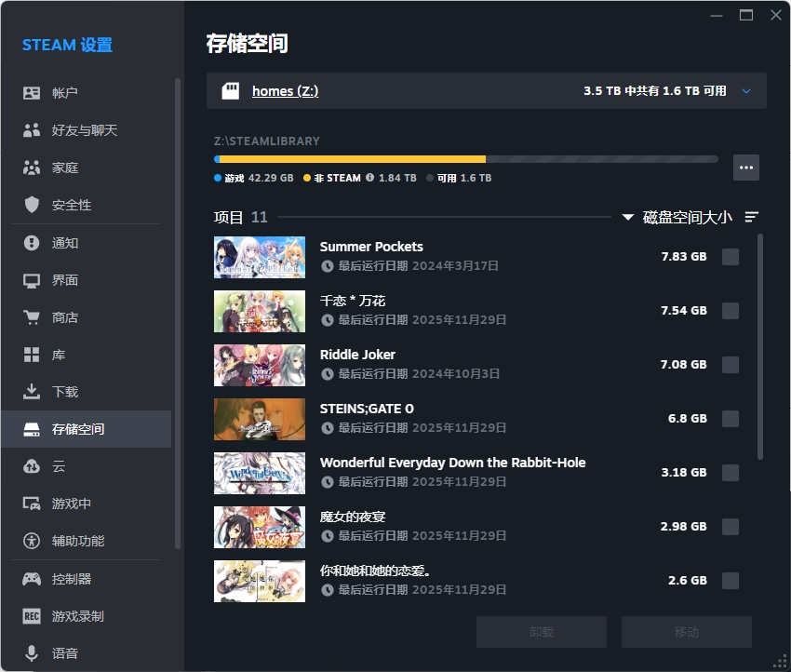This screenshot has height=672, width=791.
Task: Select the 控制器 gamepad icon
Action: click(32, 579)
